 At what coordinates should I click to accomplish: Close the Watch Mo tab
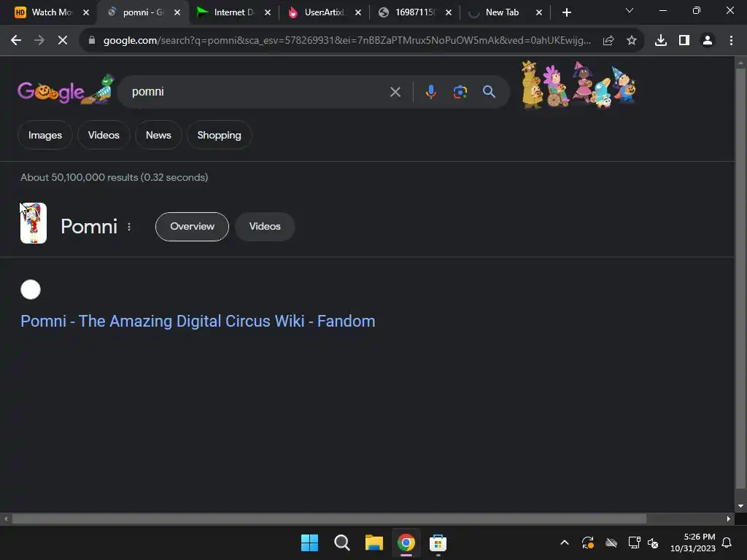pyautogui.click(x=86, y=13)
